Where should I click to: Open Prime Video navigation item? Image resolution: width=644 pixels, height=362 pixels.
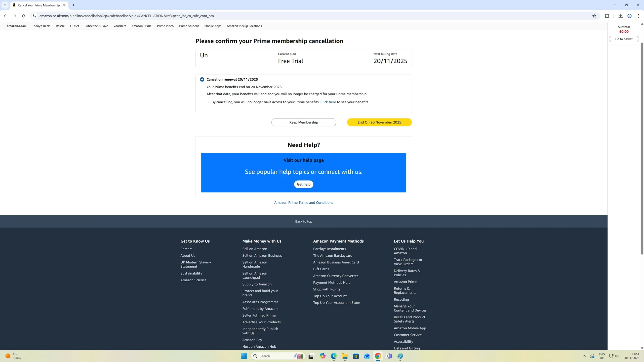[x=165, y=26]
